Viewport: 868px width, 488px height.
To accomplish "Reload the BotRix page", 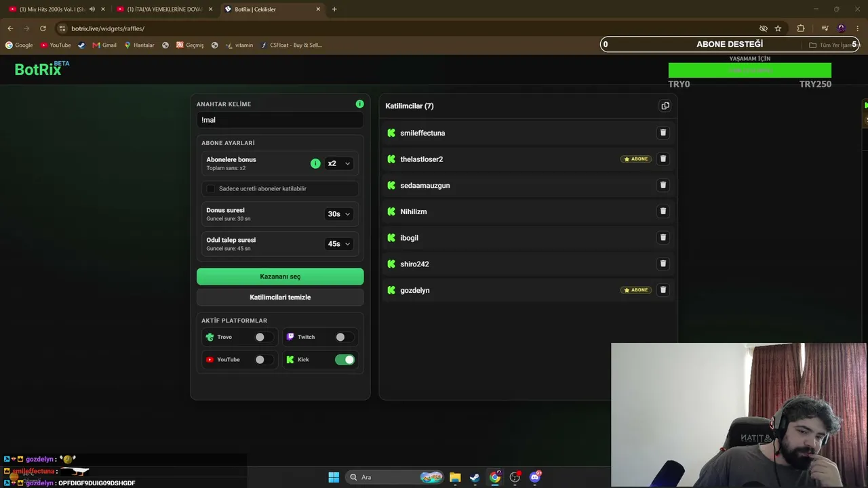I will (43, 28).
